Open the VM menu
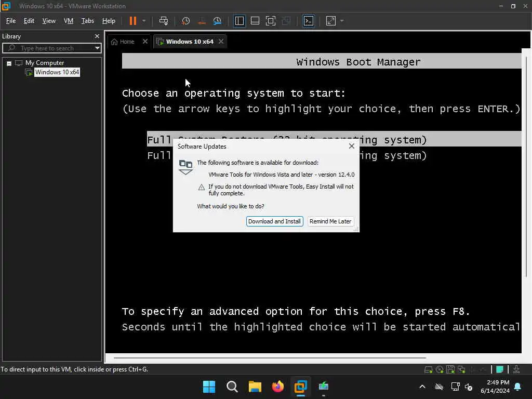This screenshot has width=532, height=399. [x=69, y=21]
